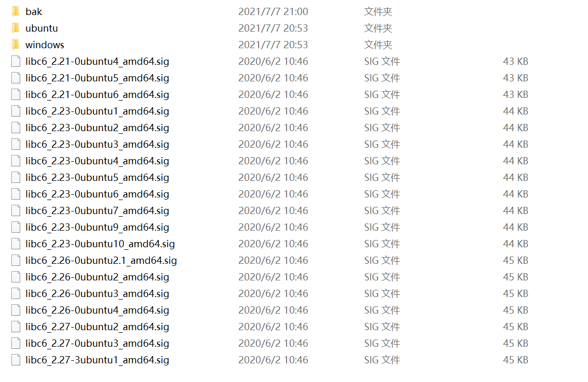The height and width of the screenshot is (382, 588).
Task: Click the 43 KB size of libc6_2.21-0ubuntu4
Action: pos(515,61)
